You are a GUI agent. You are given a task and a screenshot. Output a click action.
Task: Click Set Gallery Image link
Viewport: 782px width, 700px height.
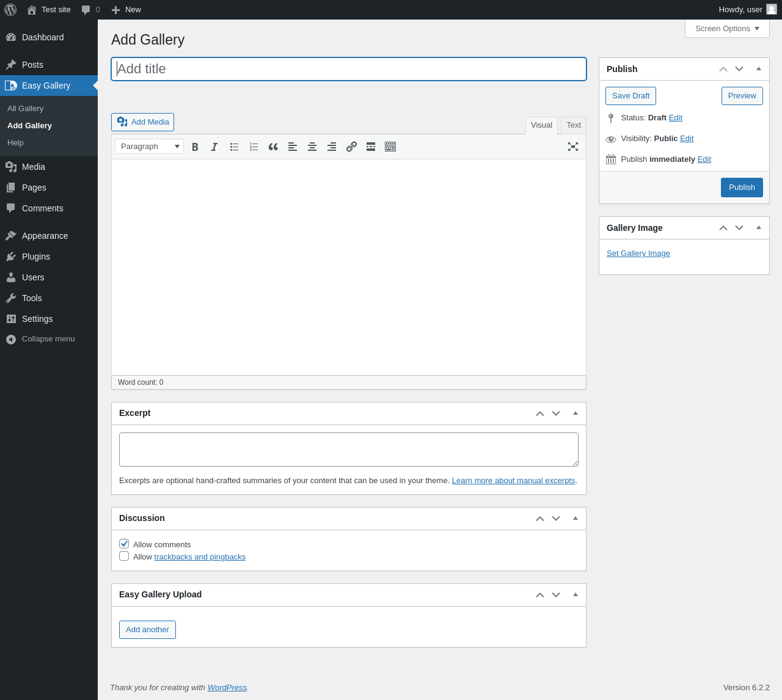coord(638,253)
